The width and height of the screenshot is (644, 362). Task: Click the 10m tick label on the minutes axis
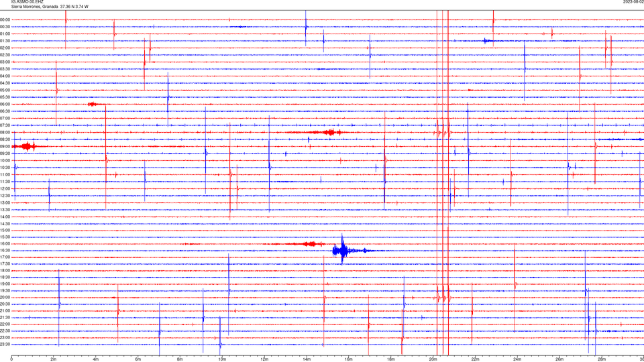click(x=222, y=359)
